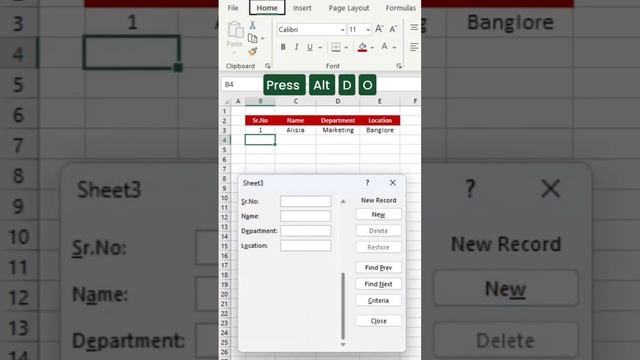The image size is (640, 360).
Task: Click the Cut scissors icon
Action: pyautogui.click(x=253, y=25)
